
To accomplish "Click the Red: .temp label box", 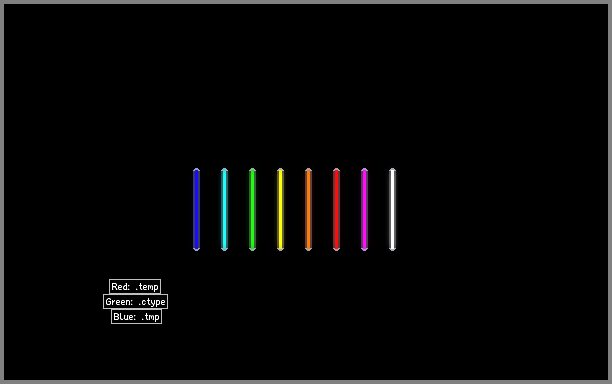I will click(x=135, y=286).
